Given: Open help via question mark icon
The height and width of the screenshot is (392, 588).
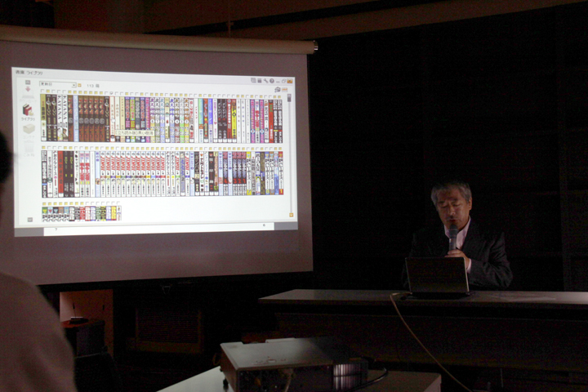Looking at the screenshot, I should (270, 80).
